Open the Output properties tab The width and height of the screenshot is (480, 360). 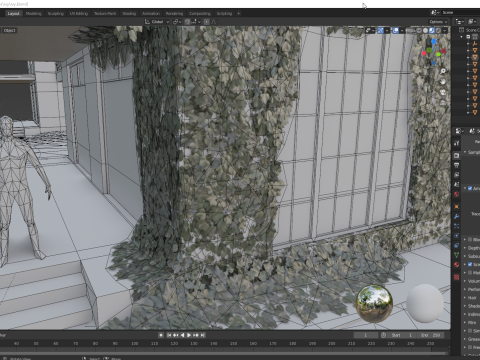click(456, 165)
